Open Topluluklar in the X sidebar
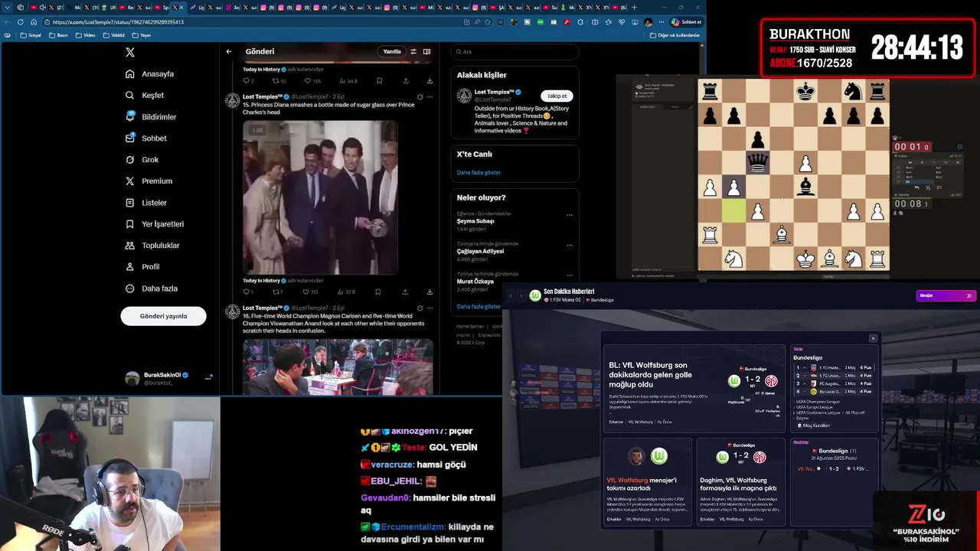 [x=152, y=246]
